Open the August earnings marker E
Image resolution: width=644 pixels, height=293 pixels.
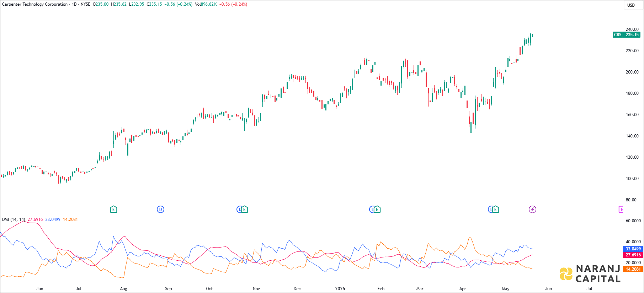coord(113,209)
